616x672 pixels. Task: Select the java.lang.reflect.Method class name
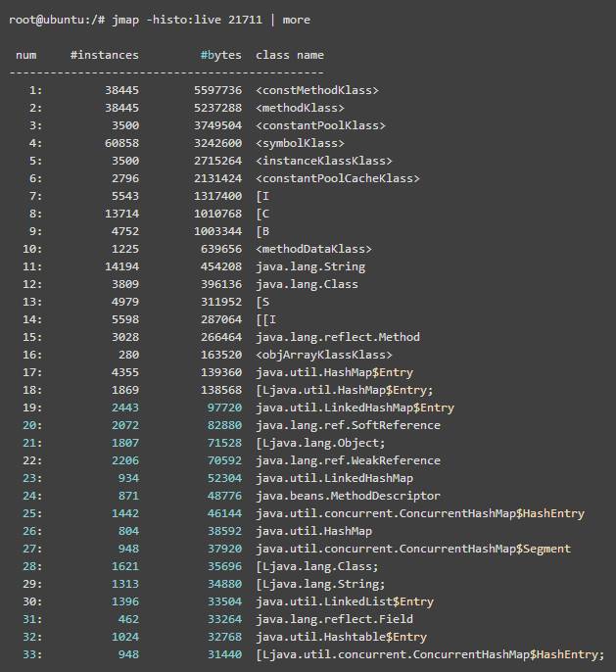coord(338,337)
